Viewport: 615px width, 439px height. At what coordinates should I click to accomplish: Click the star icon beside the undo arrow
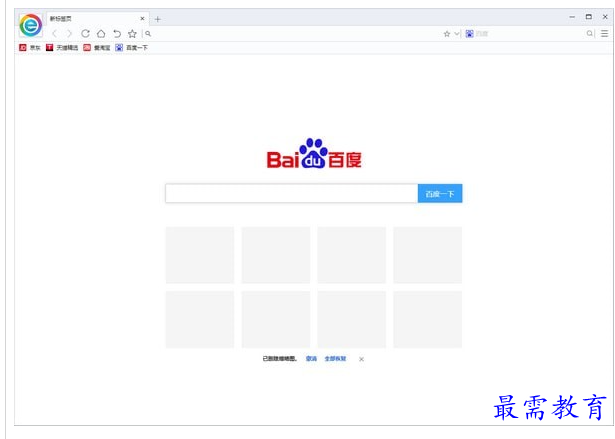point(132,34)
